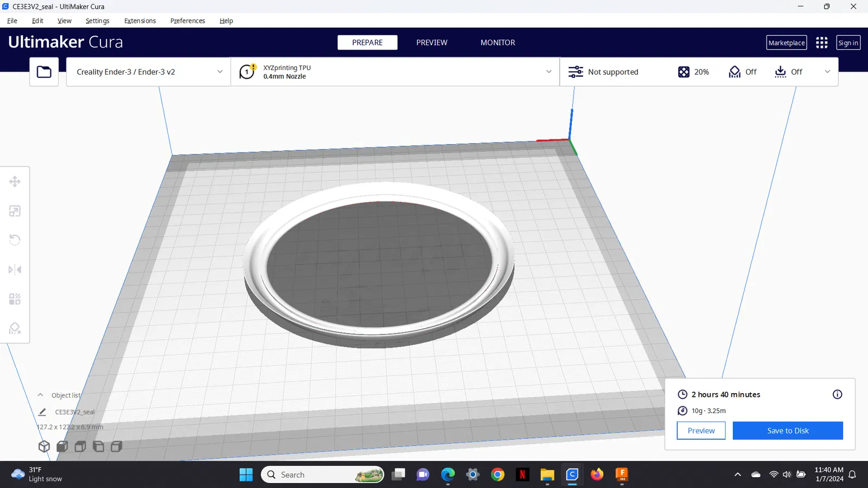This screenshot has height=488, width=868.
Task: Click the "10g · 3.25m" material text
Action: [x=709, y=411]
